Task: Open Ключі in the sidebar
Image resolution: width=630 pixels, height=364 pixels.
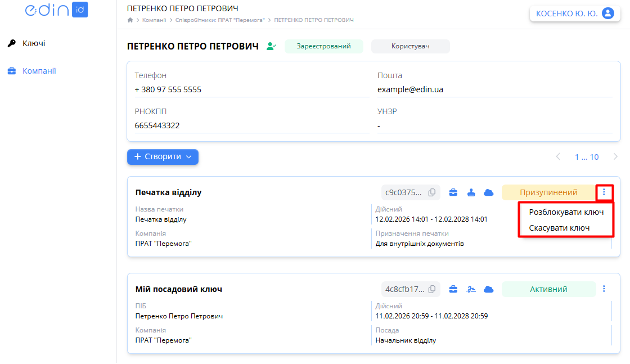Action: [x=33, y=43]
